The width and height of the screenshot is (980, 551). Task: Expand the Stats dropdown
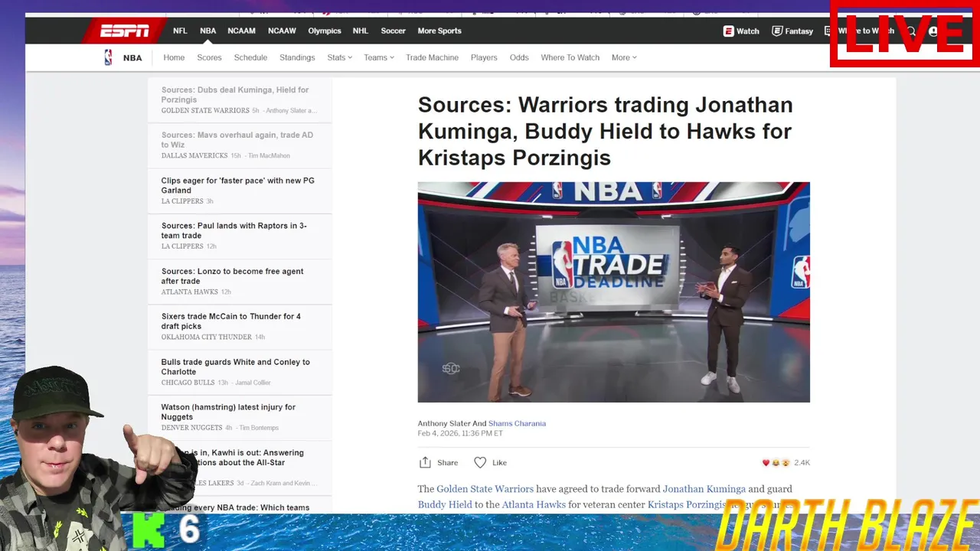pos(339,57)
